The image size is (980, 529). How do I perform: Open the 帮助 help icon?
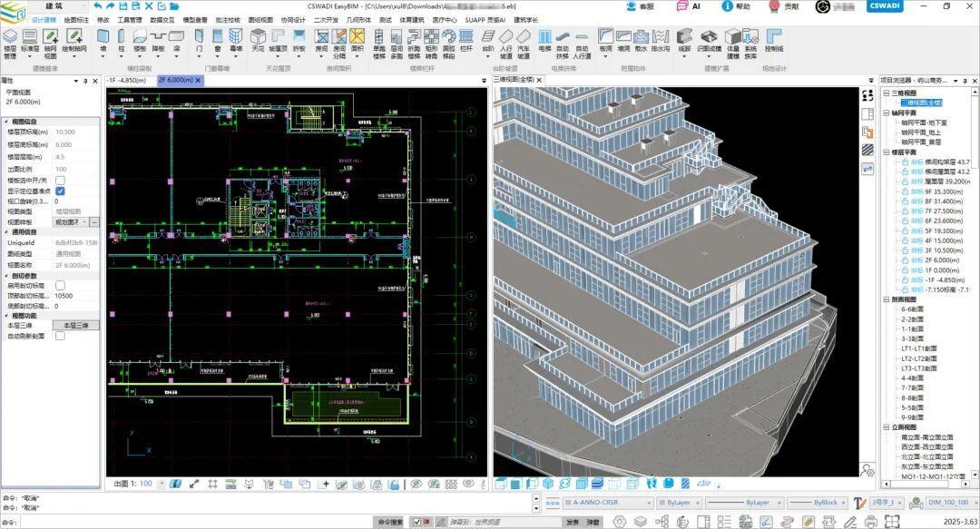pyautogui.click(x=736, y=6)
